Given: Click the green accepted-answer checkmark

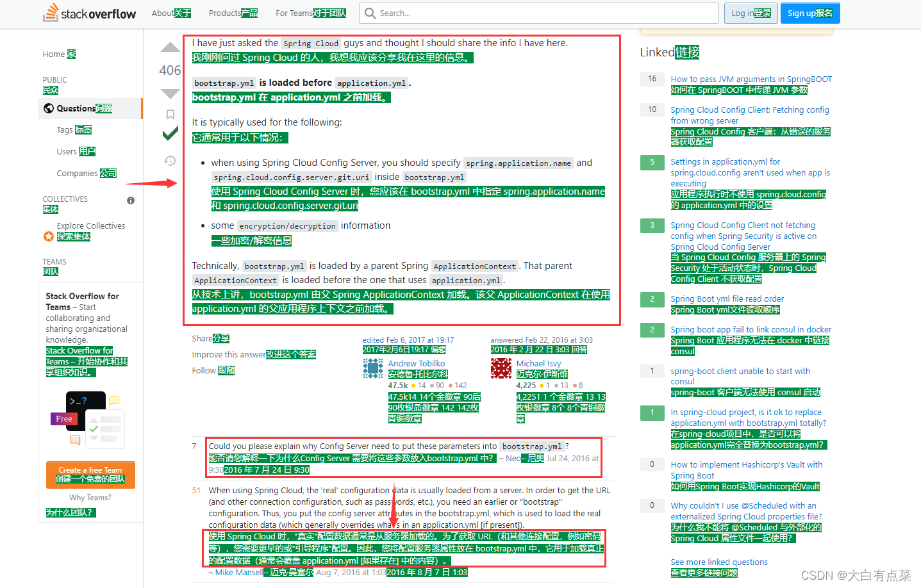Looking at the screenshot, I should (x=170, y=134).
